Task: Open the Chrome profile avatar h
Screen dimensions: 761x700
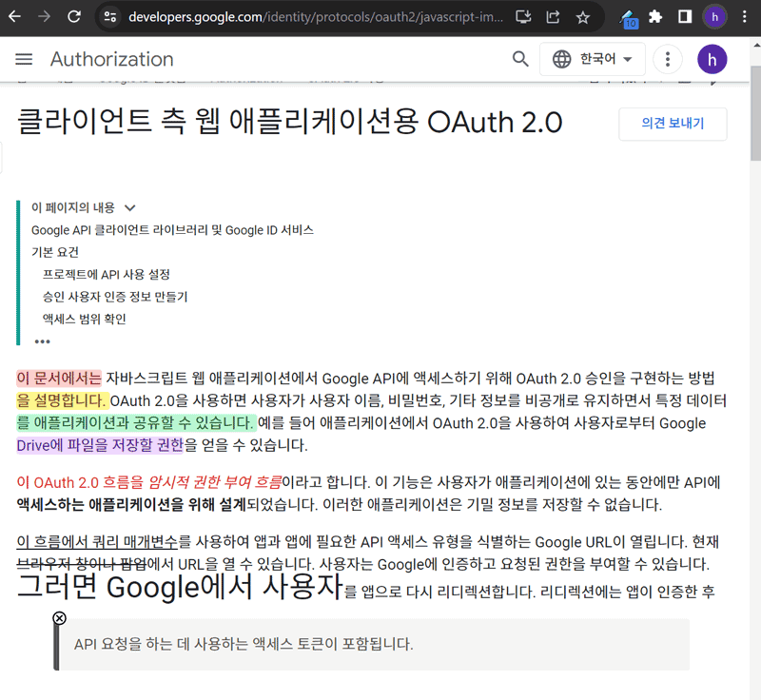Action: coord(714,17)
